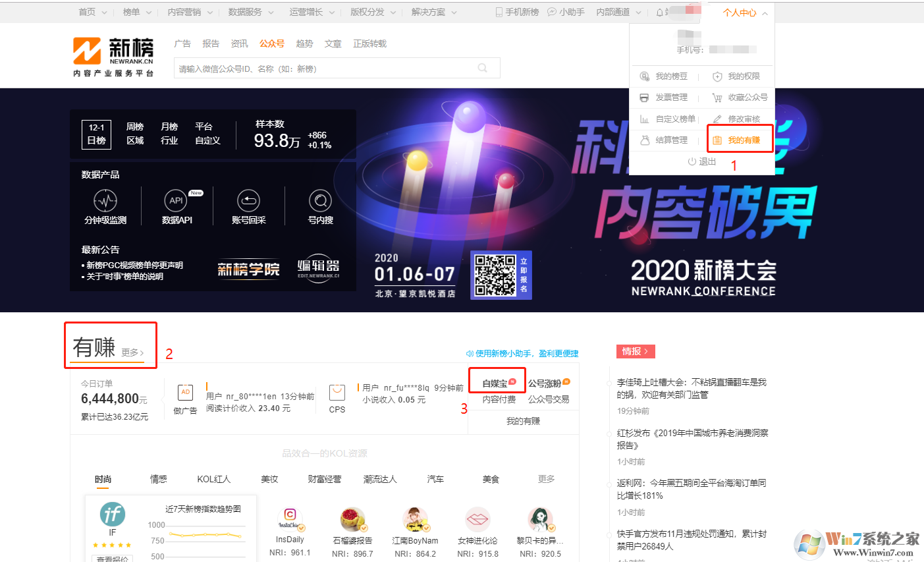Switch to the 公众号 tab
The height and width of the screenshot is (562, 924).
coord(272,43)
